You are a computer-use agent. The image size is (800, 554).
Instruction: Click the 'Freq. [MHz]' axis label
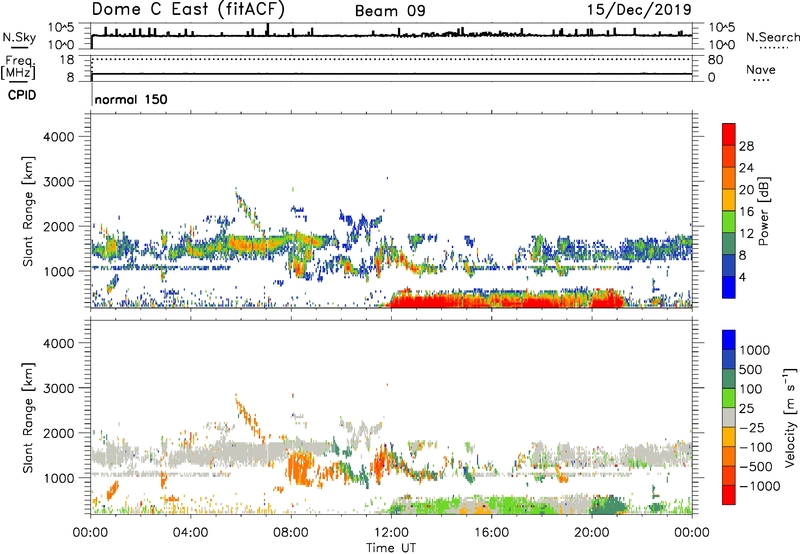point(19,67)
